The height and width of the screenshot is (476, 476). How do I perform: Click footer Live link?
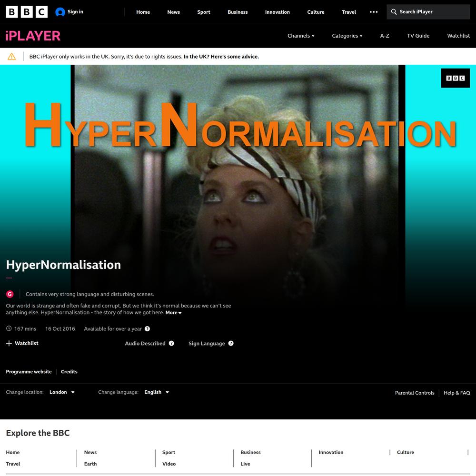(245, 464)
